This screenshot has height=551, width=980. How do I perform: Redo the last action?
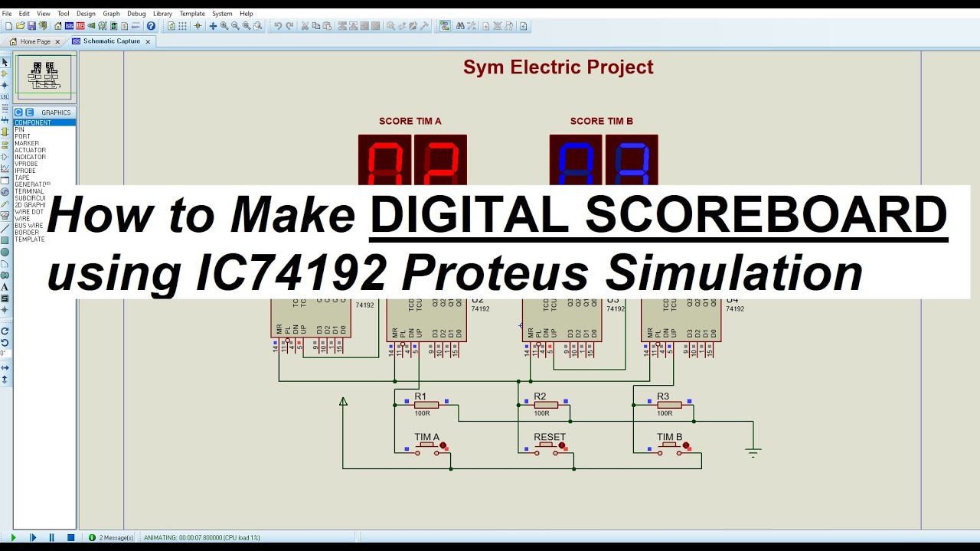click(289, 26)
